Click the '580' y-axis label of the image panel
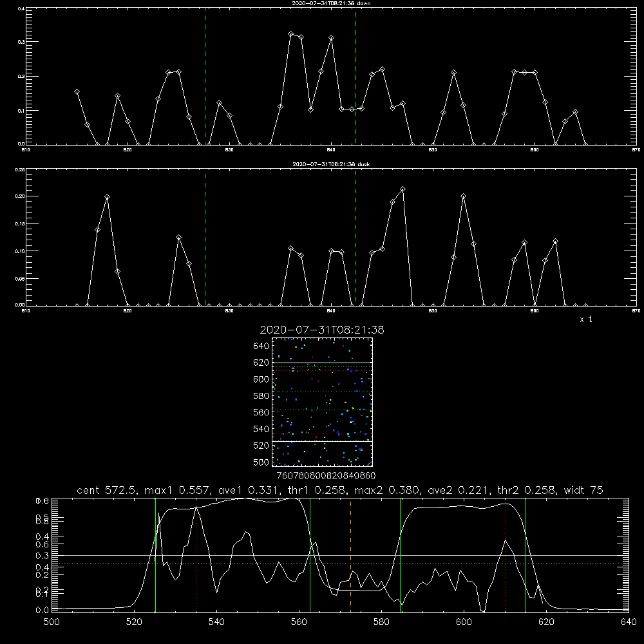The width and height of the screenshot is (644, 644). pyautogui.click(x=261, y=396)
